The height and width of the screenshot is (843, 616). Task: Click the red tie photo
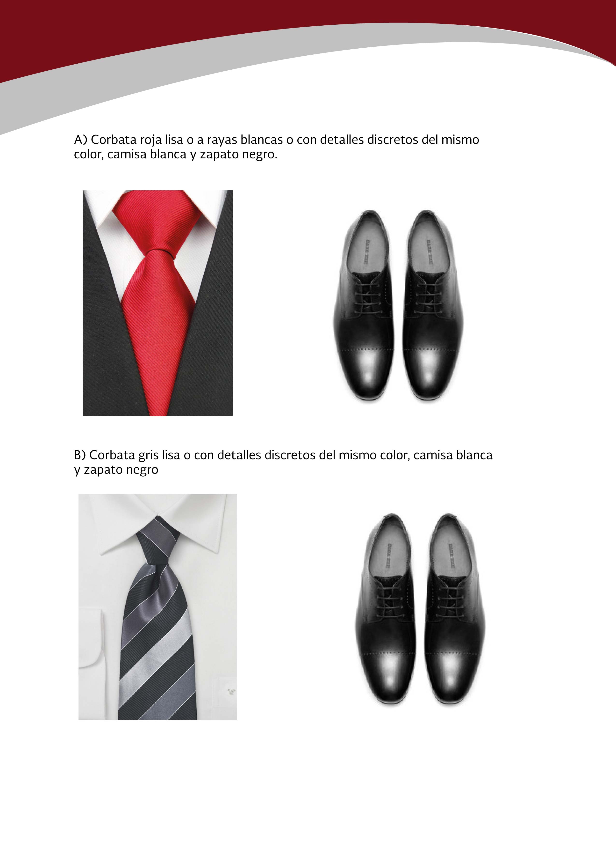tap(158, 303)
